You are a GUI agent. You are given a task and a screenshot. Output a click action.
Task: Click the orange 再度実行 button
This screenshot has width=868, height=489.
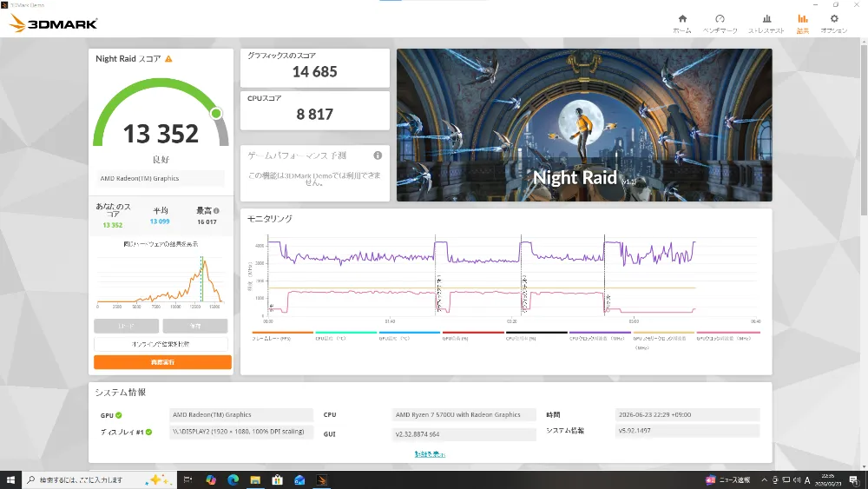(x=162, y=362)
